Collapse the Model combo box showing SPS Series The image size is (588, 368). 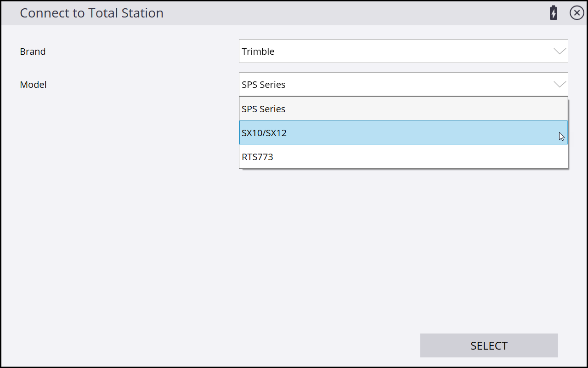(403, 84)
